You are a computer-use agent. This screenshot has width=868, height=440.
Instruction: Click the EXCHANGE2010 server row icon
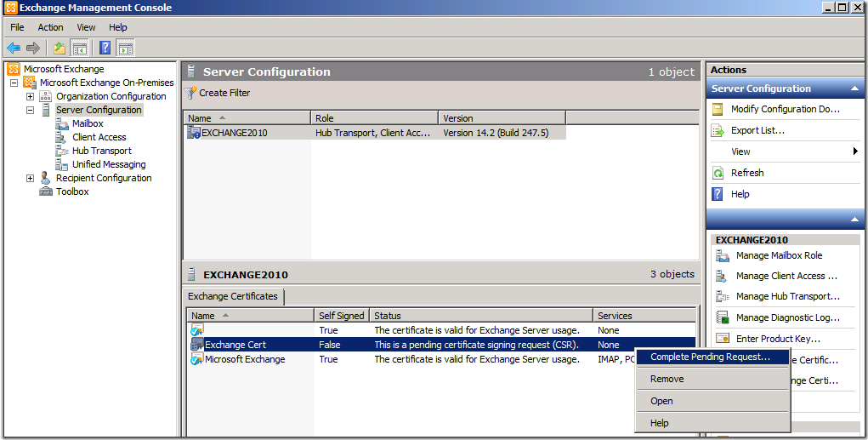tap(194, 133)
